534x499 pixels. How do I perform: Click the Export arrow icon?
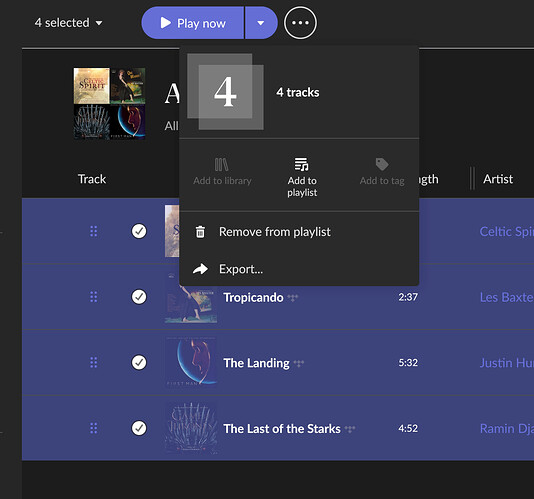pos(200,269)
